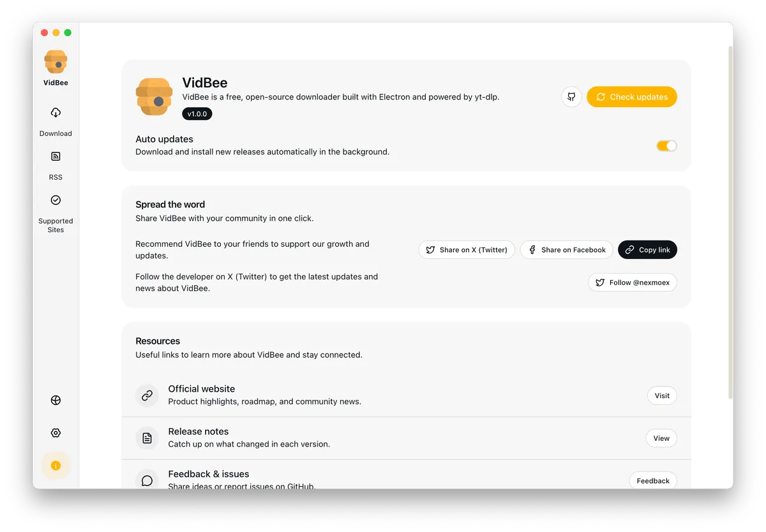Navigate to the Supported Sites section

click(56, 212)
